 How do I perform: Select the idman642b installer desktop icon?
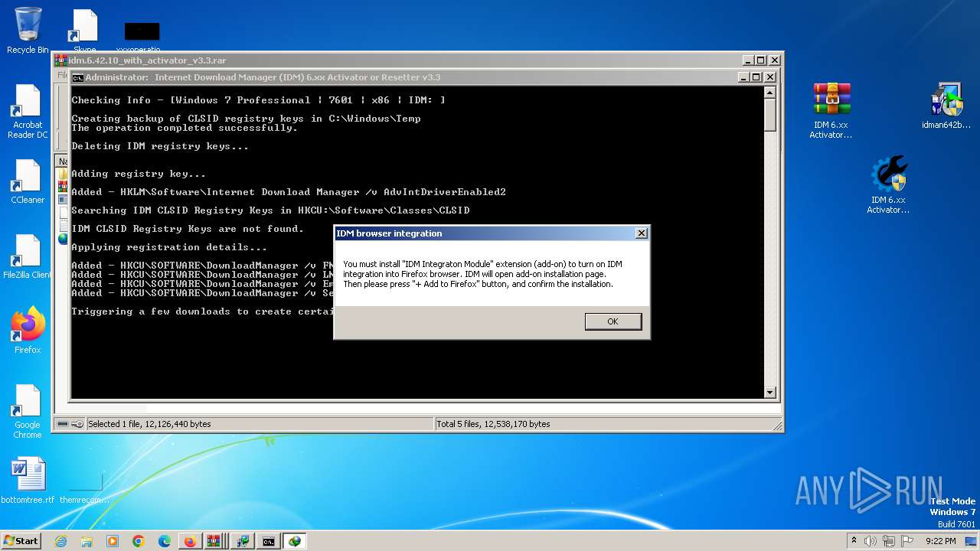[x=946, y=106]
